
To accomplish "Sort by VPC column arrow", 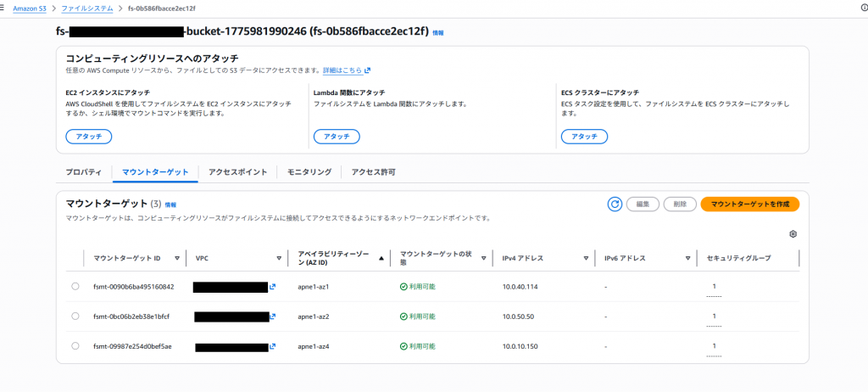I will (x=279, y=258).
